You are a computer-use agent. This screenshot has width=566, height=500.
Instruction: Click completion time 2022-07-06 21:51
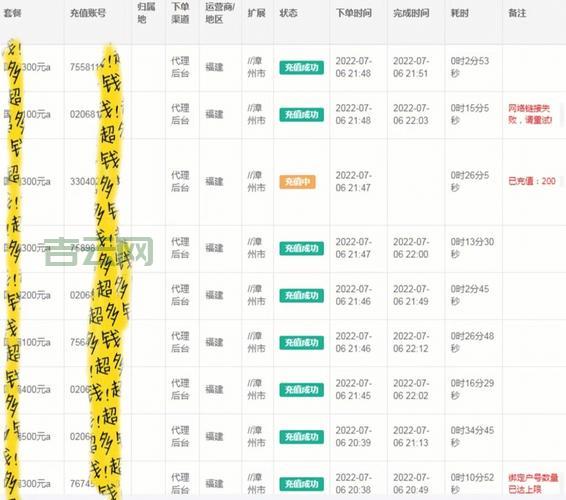click(411, 67)
